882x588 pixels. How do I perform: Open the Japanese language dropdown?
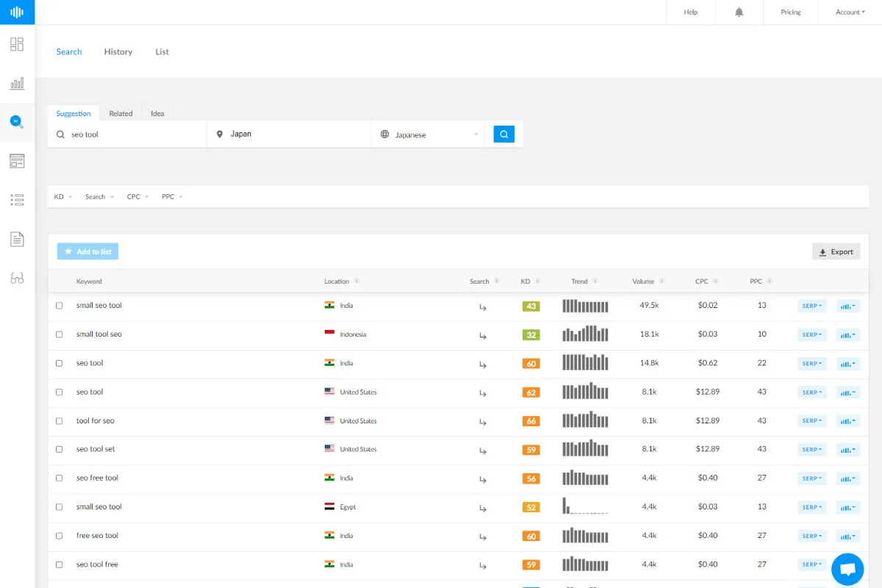[429, 135]
